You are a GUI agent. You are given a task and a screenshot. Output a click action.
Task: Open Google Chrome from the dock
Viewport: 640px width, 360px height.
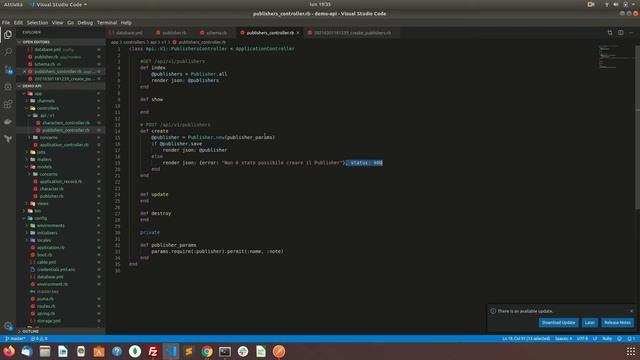207,351
